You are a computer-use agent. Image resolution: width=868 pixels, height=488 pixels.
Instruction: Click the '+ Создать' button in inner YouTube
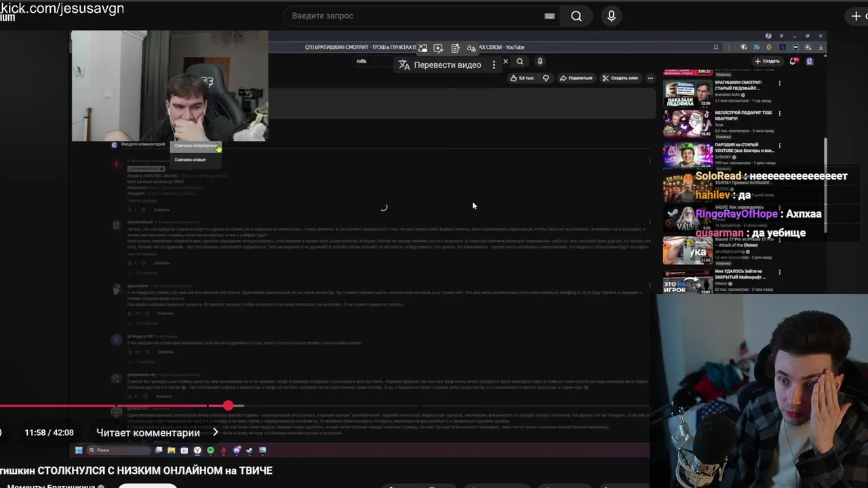767,61
